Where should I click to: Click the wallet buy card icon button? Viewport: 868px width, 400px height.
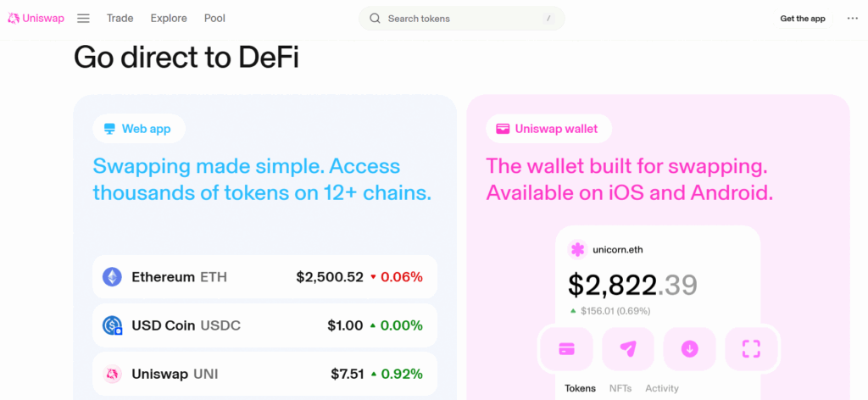click(x=566, y=348)
